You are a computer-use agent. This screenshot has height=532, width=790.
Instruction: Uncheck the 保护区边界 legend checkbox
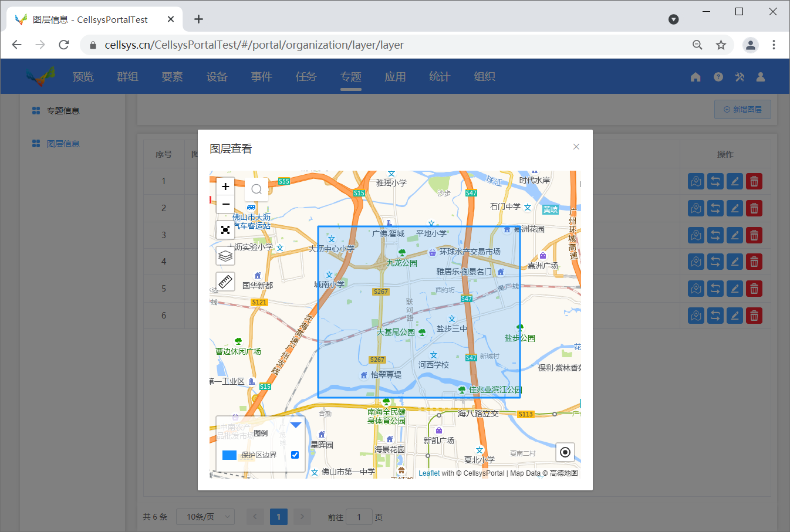coord(295,455)
